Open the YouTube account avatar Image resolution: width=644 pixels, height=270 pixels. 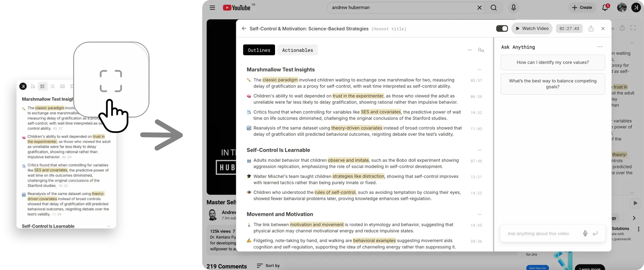(622, 7)
